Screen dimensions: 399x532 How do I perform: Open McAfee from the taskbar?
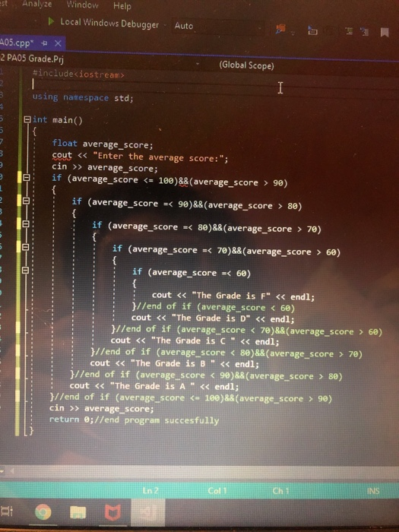pos(112,513)
